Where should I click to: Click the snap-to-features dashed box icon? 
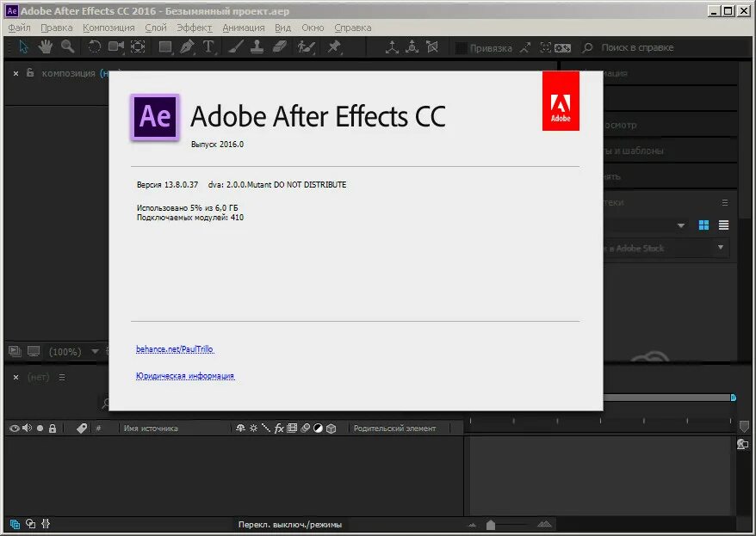[x=545, y=47]
